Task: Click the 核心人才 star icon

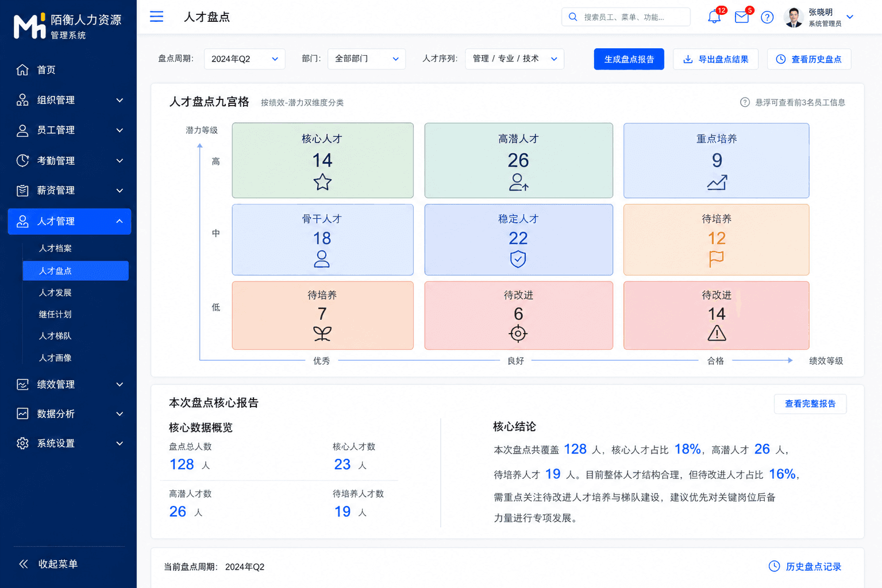Action: pos(322,182)
